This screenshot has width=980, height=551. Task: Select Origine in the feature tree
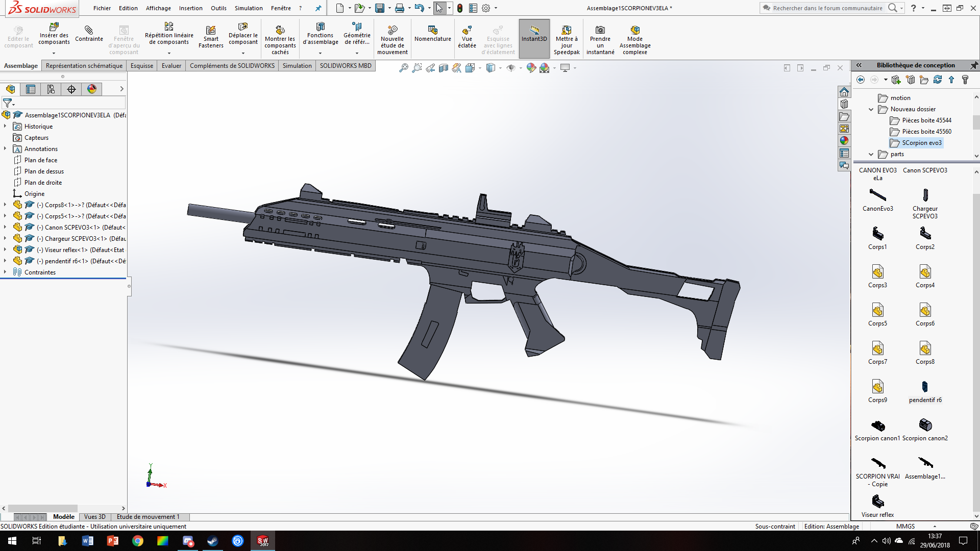(34, 193)
